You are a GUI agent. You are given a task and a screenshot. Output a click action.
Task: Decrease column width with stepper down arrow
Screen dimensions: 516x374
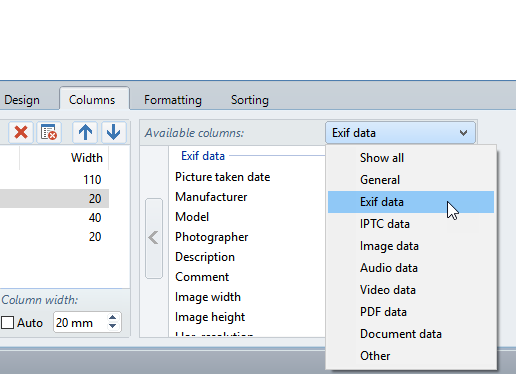(113, 326)
